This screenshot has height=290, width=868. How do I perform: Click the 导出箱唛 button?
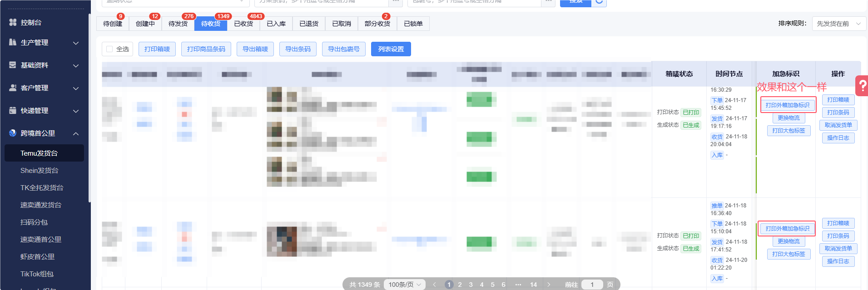point(255,49)
